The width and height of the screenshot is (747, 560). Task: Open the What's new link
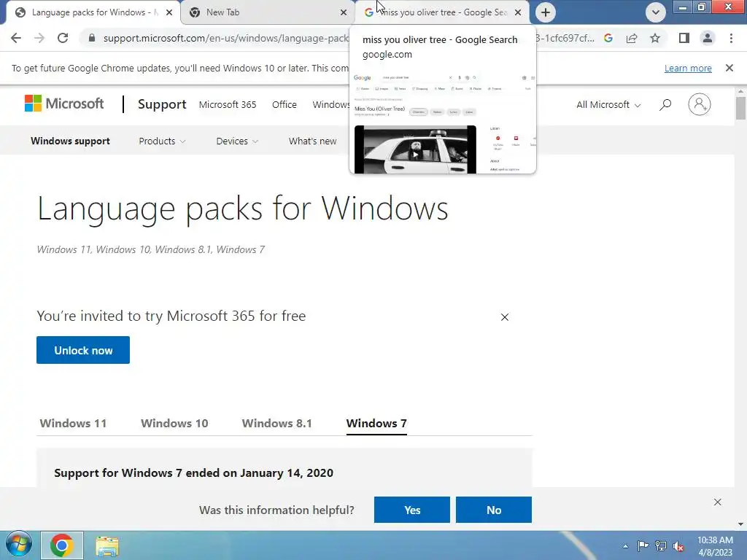click(312, 141)
